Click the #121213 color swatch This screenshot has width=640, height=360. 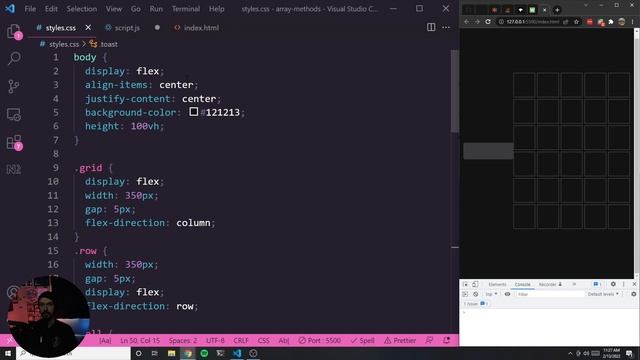[193, 111]
